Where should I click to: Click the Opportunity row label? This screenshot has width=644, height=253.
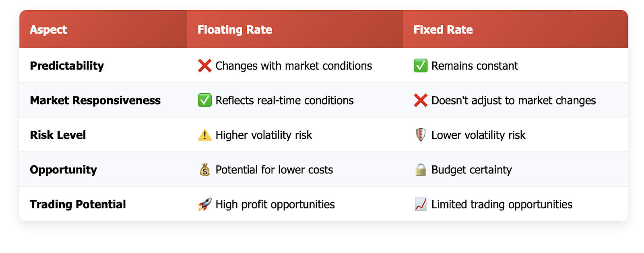click(x=63, y=170)
